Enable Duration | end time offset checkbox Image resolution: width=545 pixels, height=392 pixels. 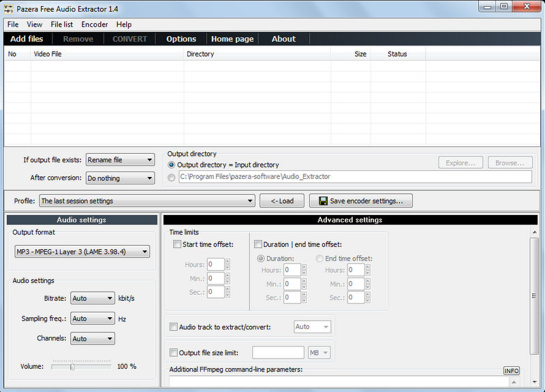click(x=258, y=244)
